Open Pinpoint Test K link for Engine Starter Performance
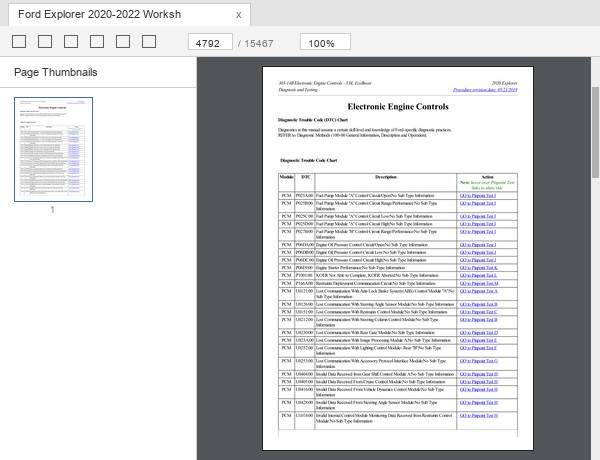Screen dimensions: 600x460 pyautogui.click(x=478, y=268)
